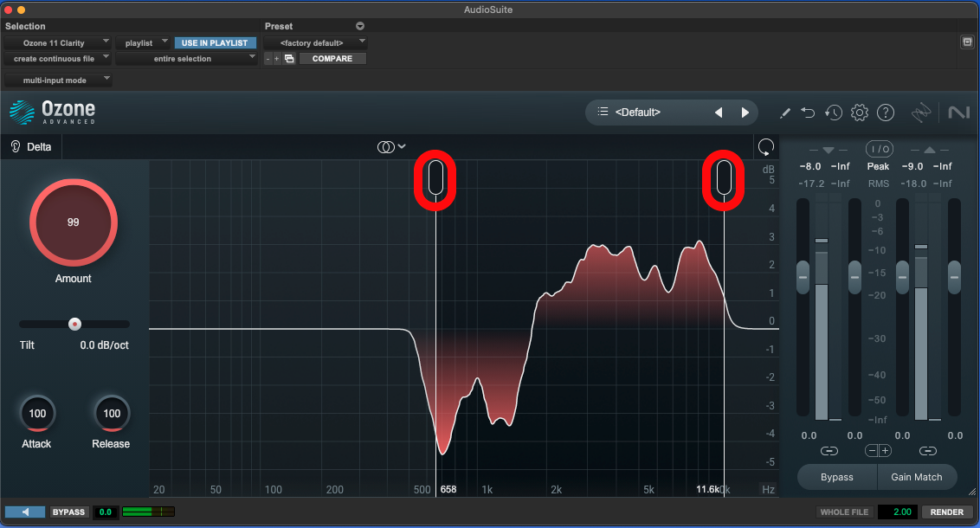Image resolution: width=980 pixels, height=528 pixels.
Task: Open the playlist dropdown
Action: coord(143,43)
